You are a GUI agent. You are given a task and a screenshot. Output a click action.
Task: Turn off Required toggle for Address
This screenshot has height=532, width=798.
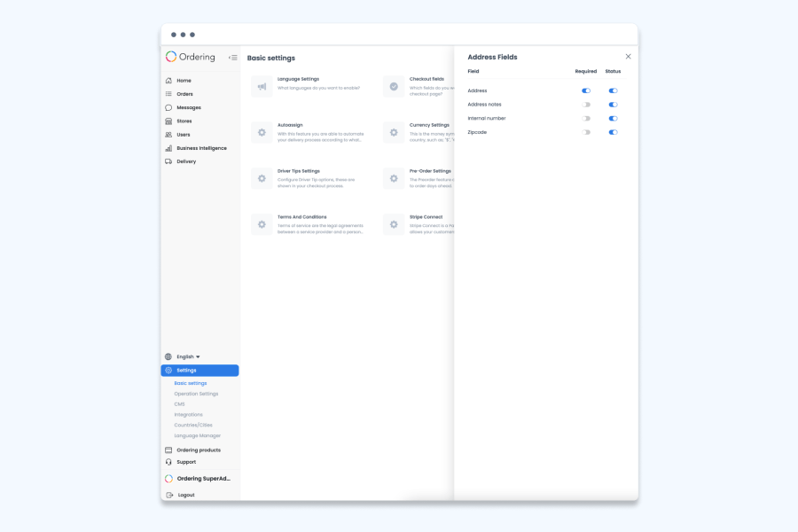coord(586,90)
